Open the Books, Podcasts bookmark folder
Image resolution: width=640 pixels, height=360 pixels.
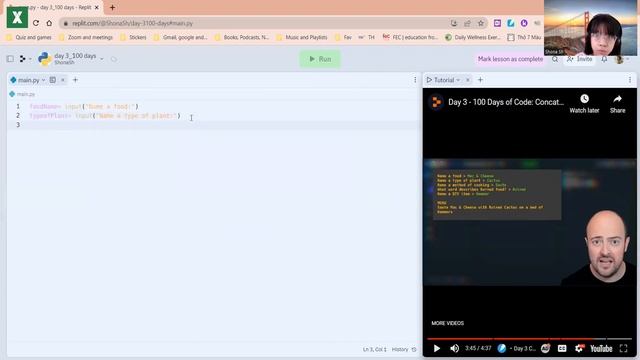pyautogui.click(x=242, y=37)
